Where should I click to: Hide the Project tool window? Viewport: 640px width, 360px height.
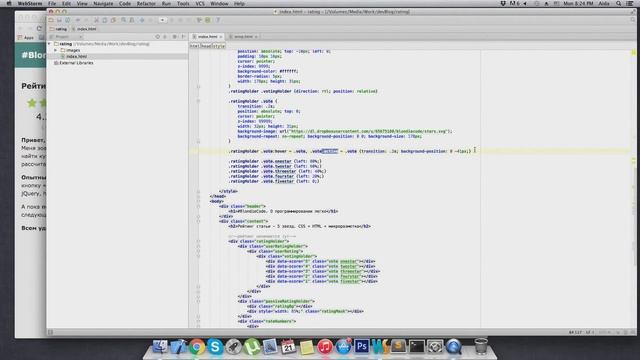coord(183,37)
